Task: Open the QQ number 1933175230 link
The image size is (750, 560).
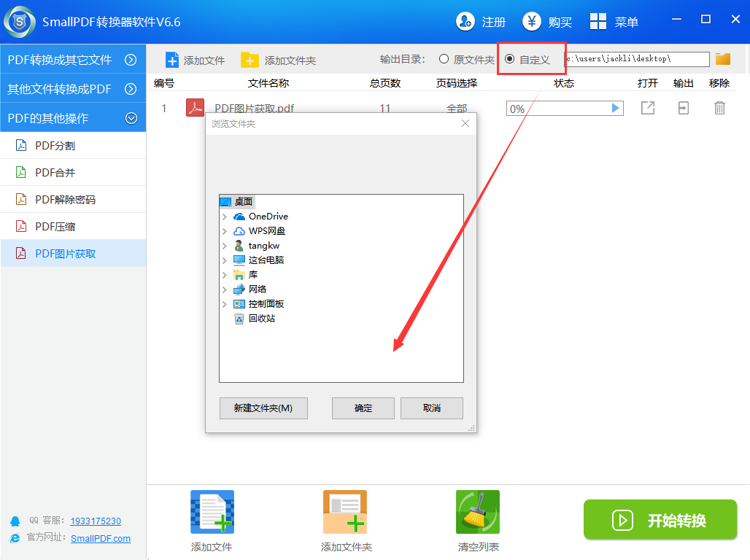Action: click(x=96, y=521)
